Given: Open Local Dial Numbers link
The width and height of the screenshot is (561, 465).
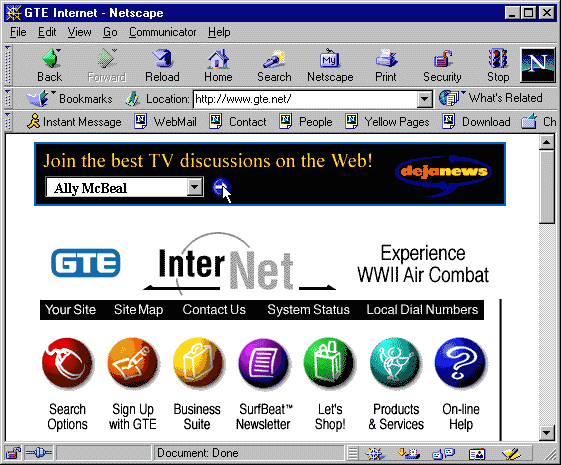Looking at the screenshot, I should tap(422, 309).
